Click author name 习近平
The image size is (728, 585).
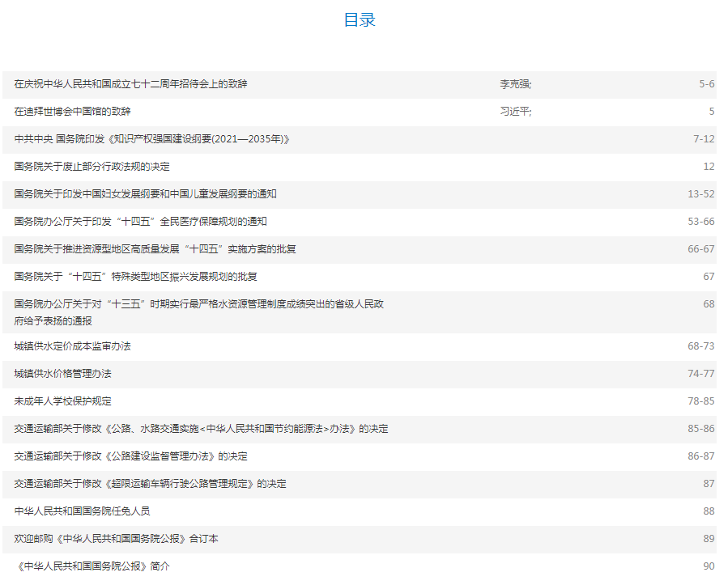(x=515, y=112)
